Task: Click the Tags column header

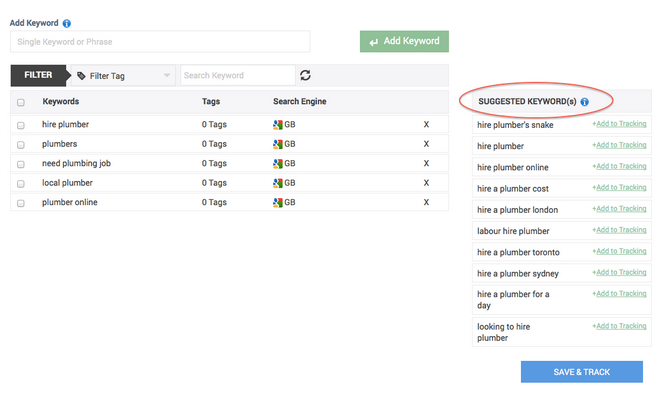Action: tap(211, 101)
